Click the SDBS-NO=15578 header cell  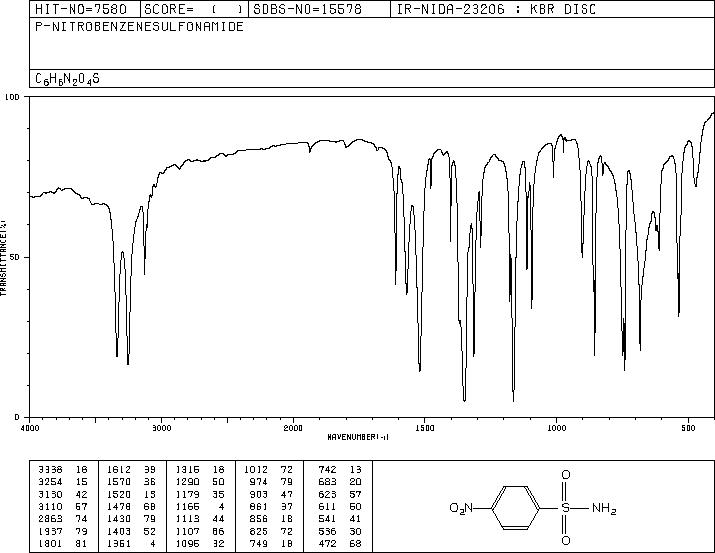pyautogui.click(x=319, y=9)
